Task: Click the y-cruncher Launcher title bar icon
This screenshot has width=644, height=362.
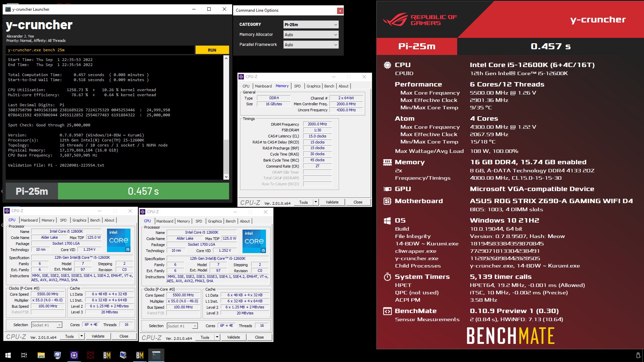Action: point(8,9)
